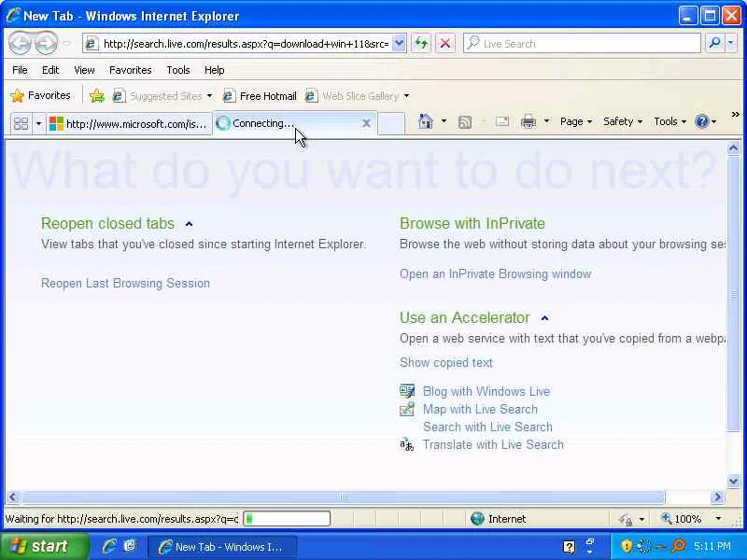Click the Protected Mode status icon
This screenshot has height=560, width=747.
click(x=626, y=519)
